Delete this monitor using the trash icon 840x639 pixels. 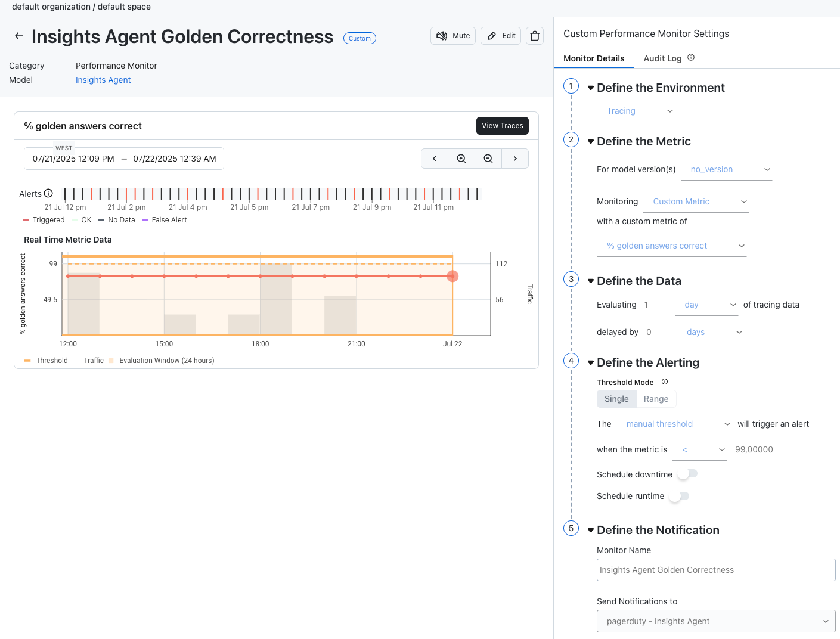click(534, 35)
